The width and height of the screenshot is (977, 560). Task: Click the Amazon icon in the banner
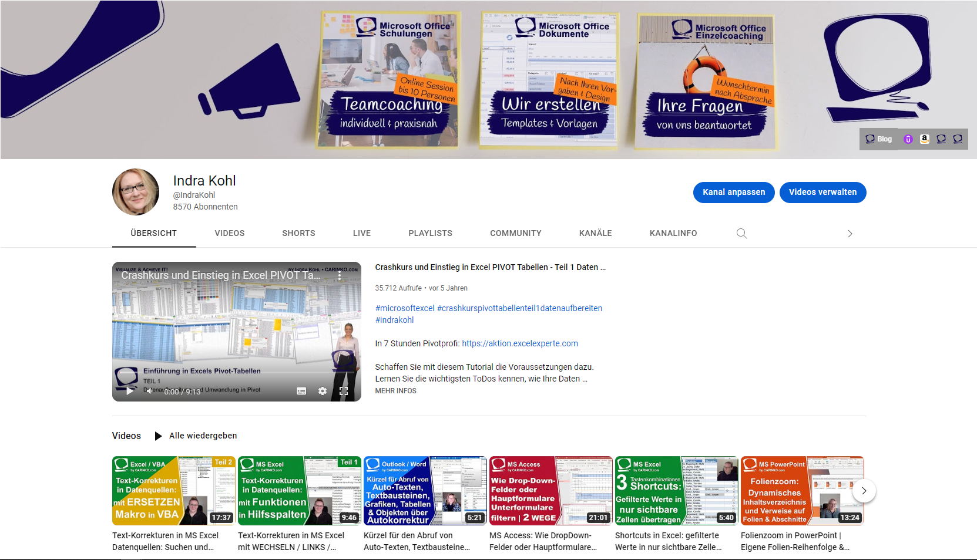(925, 139)
